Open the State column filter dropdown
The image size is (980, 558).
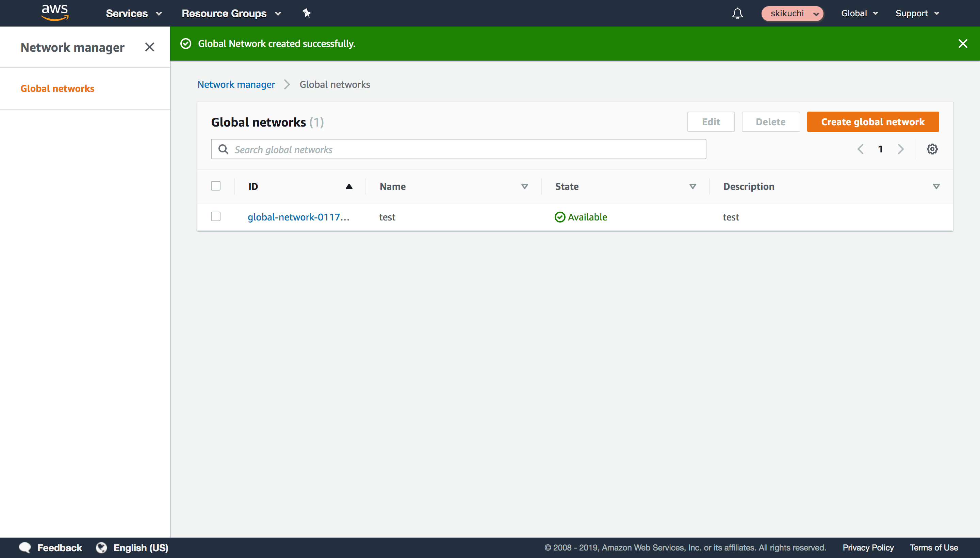[x=692, y=187]
